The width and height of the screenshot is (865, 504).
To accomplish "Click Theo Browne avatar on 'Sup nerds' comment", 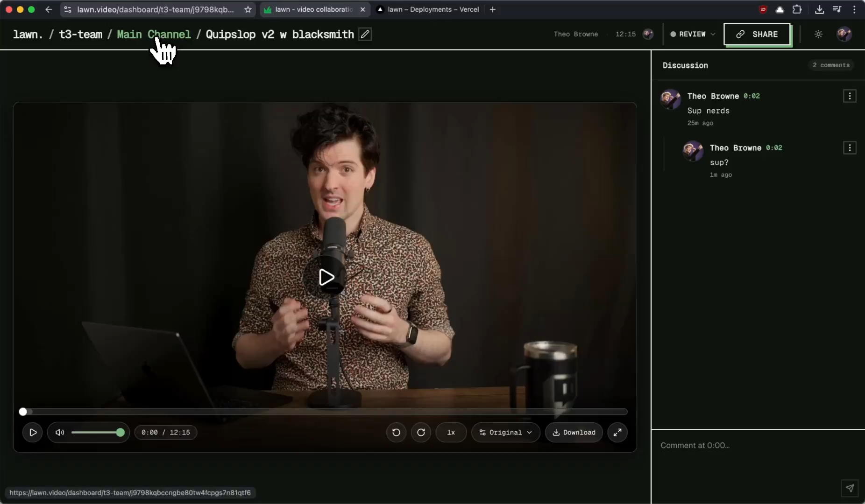I will (670, 99).
